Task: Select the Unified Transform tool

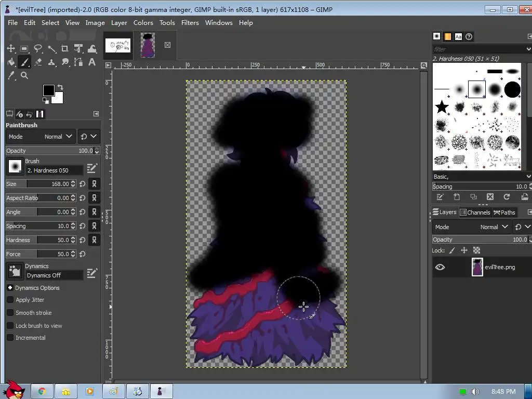Action: 78,48
